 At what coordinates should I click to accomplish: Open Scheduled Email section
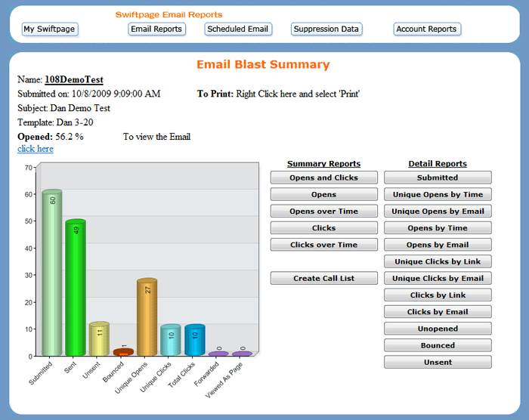click(x=238, y=29)
